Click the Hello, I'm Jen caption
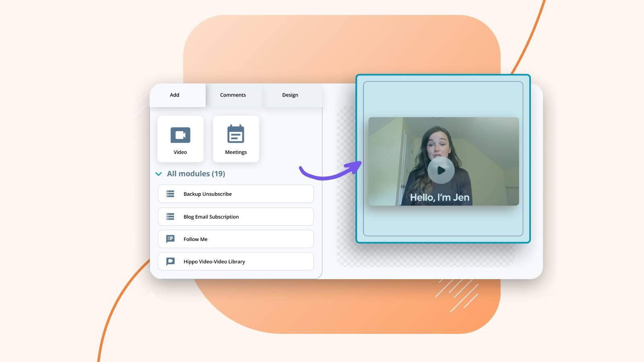644x362 pixels. pos(440,197)
